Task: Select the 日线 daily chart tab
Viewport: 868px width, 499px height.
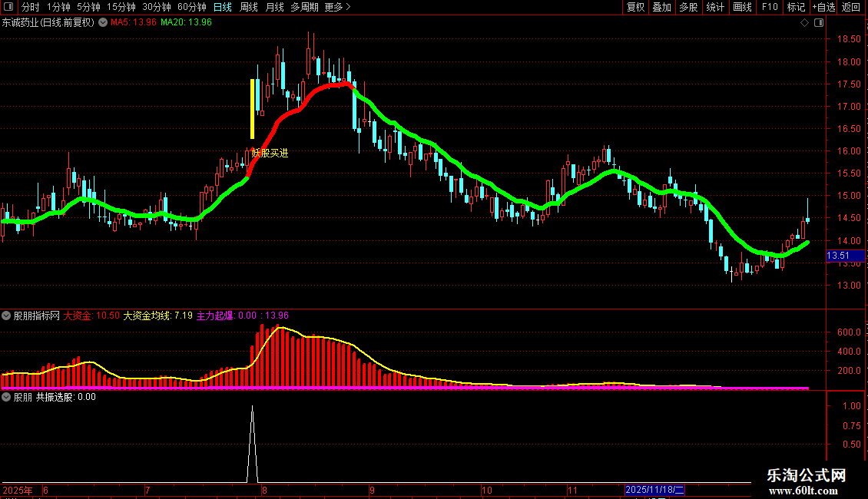Action: point(223,7)
